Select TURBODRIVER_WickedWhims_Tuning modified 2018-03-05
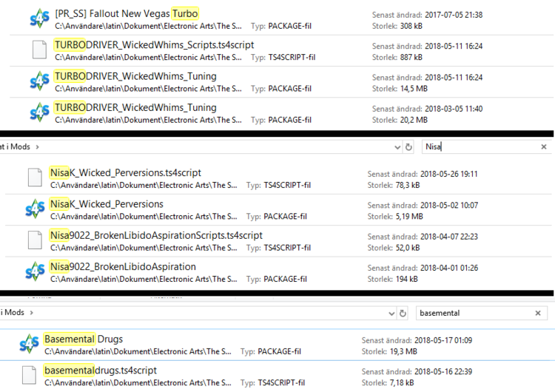The image size is (555, 392). (135, 107)
